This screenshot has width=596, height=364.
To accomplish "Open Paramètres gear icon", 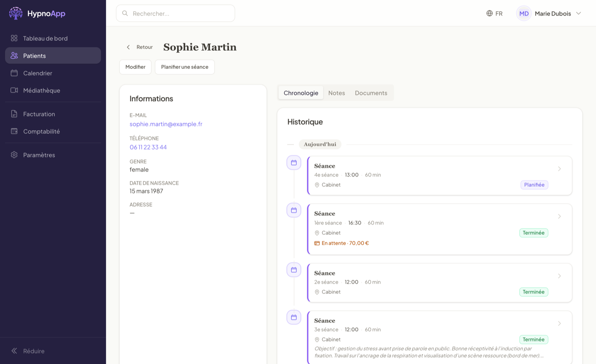I will pos(14,155).
